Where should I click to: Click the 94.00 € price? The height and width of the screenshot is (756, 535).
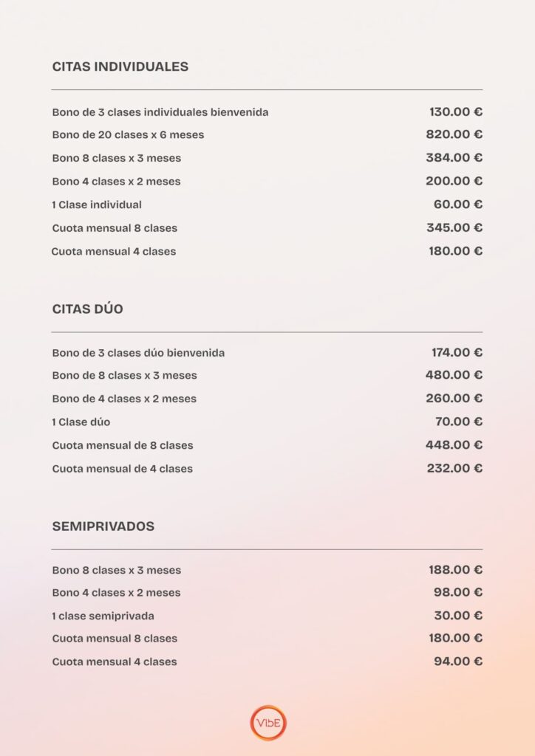457,661
